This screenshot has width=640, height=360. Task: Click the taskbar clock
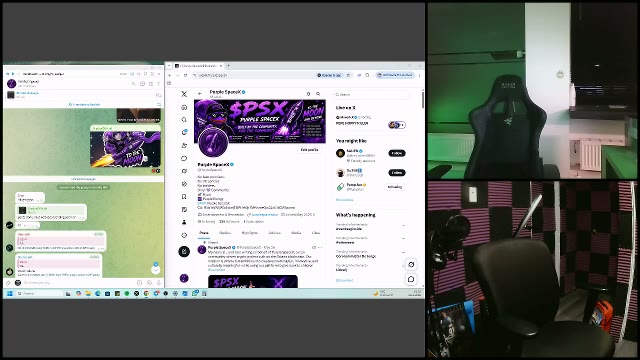(x=416, y=293)
